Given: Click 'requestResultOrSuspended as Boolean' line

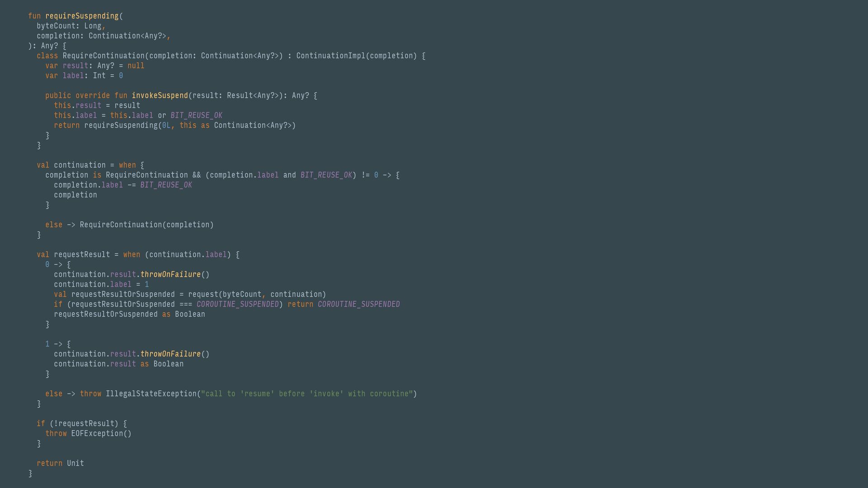Looking at the screenshot, I should (x=129, y=314).
